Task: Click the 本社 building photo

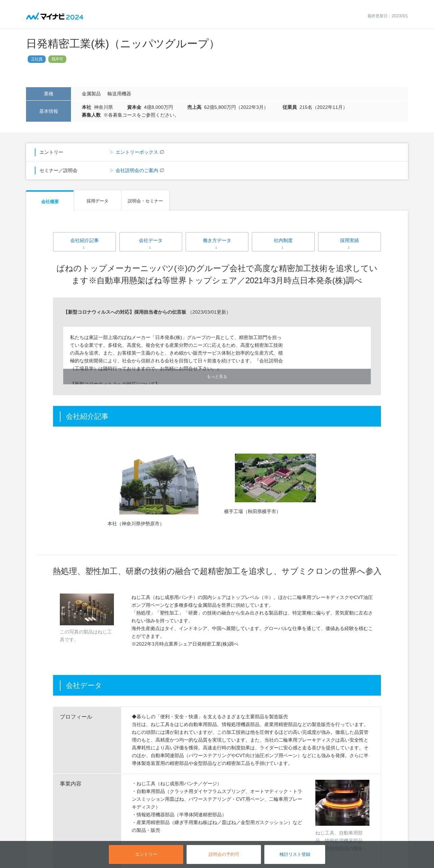Action: [x=159, y=484]
